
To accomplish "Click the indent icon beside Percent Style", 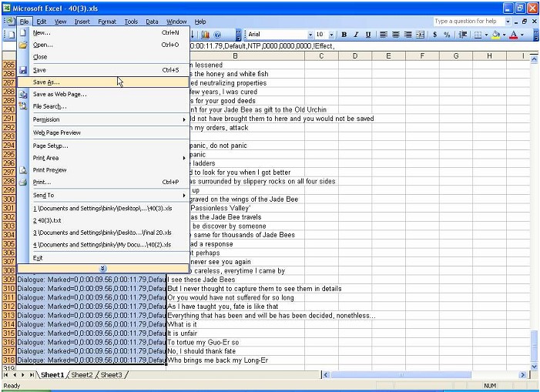I will point(462,35).
